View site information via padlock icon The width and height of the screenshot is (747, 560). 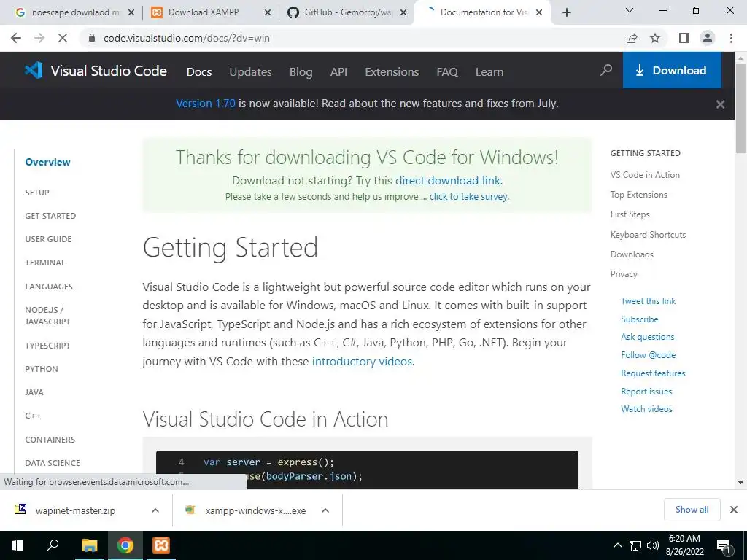tap(92, 38)
